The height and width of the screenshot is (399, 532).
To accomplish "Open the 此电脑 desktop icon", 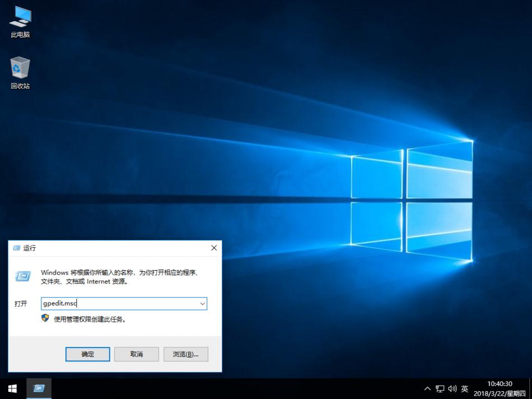I will [20, 22].
